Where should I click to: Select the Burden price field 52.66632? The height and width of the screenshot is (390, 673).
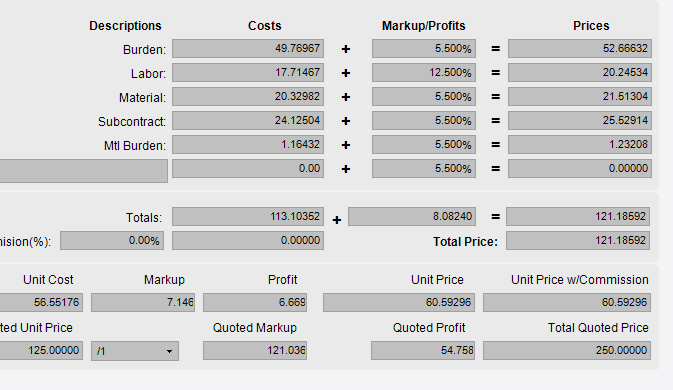580,48
